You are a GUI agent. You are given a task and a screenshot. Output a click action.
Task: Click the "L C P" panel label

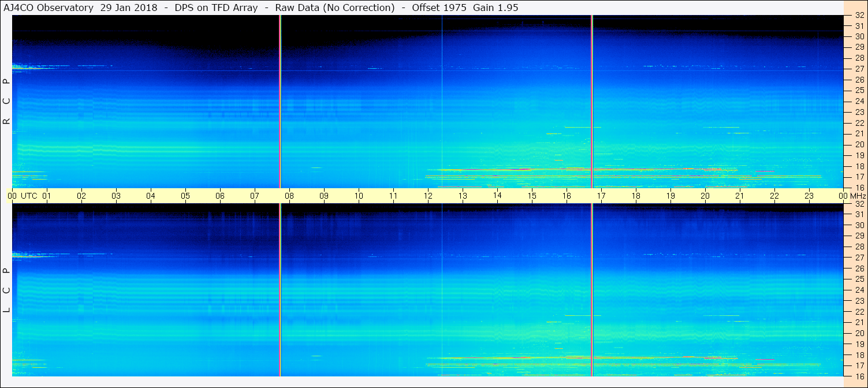pos(6,290)
